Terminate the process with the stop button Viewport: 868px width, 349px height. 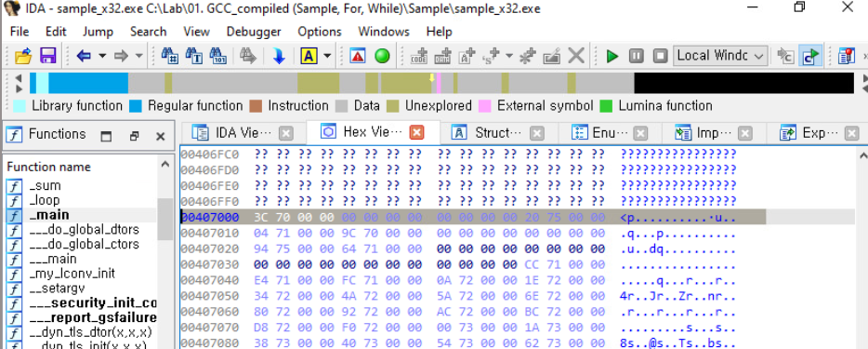661,56
